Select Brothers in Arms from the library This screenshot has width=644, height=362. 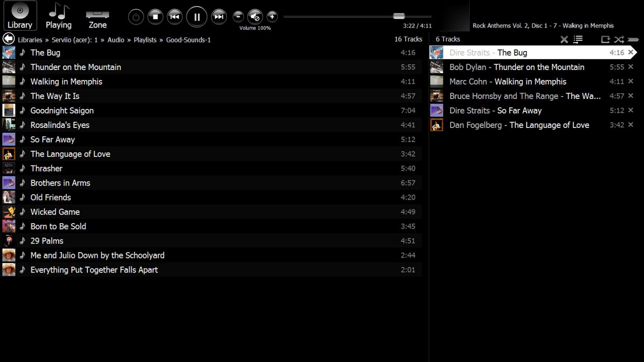pyautogui.click(x=60, y=183)
